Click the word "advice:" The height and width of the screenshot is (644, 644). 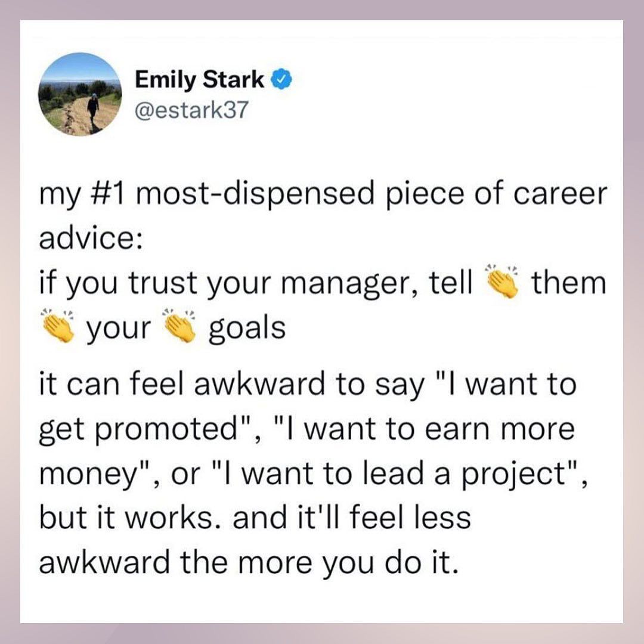click(91, 239)
